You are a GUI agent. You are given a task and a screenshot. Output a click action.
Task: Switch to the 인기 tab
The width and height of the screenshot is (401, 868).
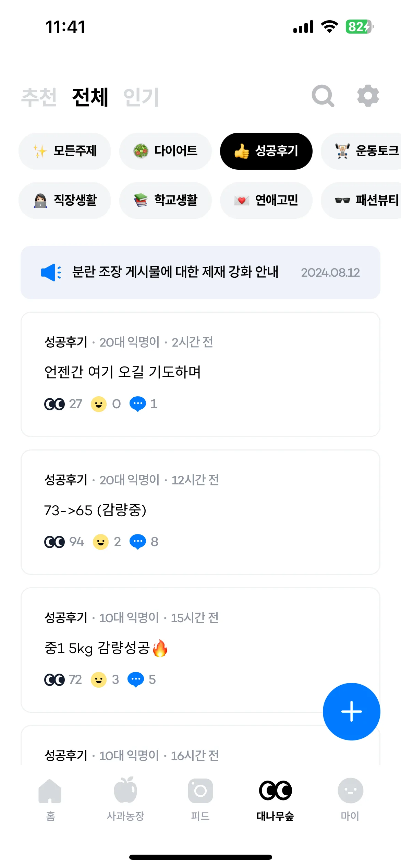(141, 97)
